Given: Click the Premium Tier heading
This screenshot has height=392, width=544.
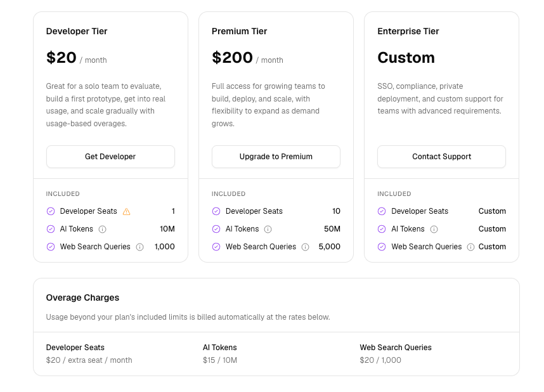Looking at the screenshot, I should [x=240, y=31].
